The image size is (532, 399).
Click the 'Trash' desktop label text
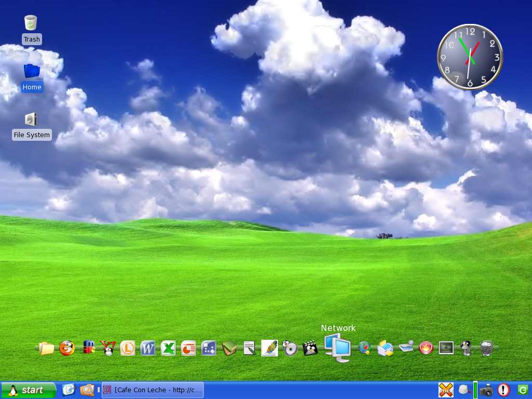tap(32, 39)
